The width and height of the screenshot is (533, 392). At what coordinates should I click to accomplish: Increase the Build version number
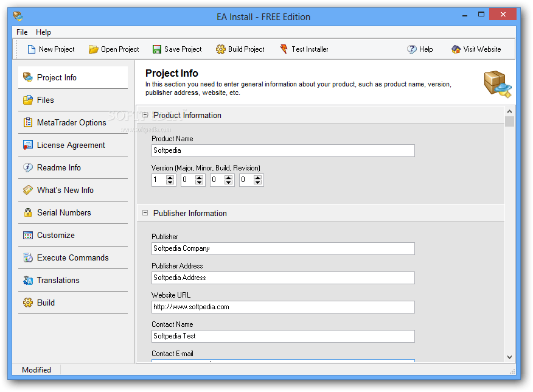[228, 177]
